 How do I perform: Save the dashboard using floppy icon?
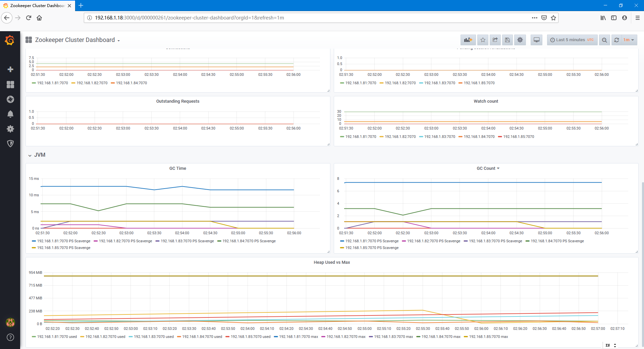[x=507, y=40]
